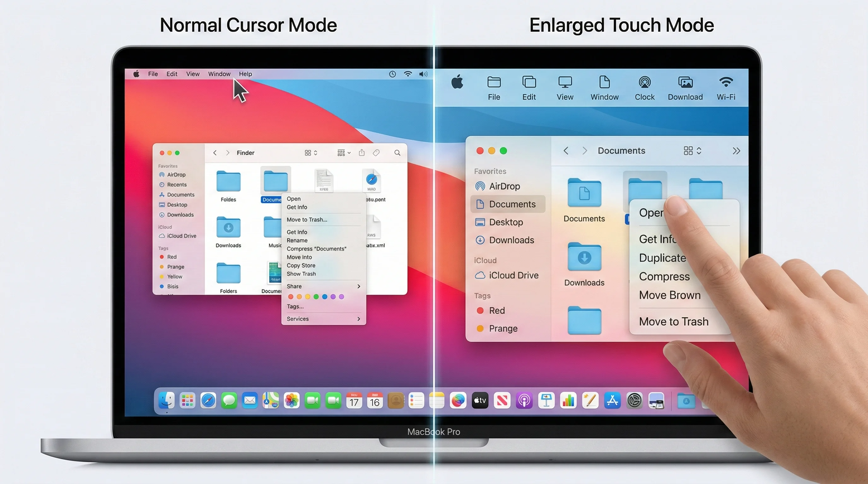Select the Foldes folder in the Finder window
The image size is (868, 484).
click(228, 186)
